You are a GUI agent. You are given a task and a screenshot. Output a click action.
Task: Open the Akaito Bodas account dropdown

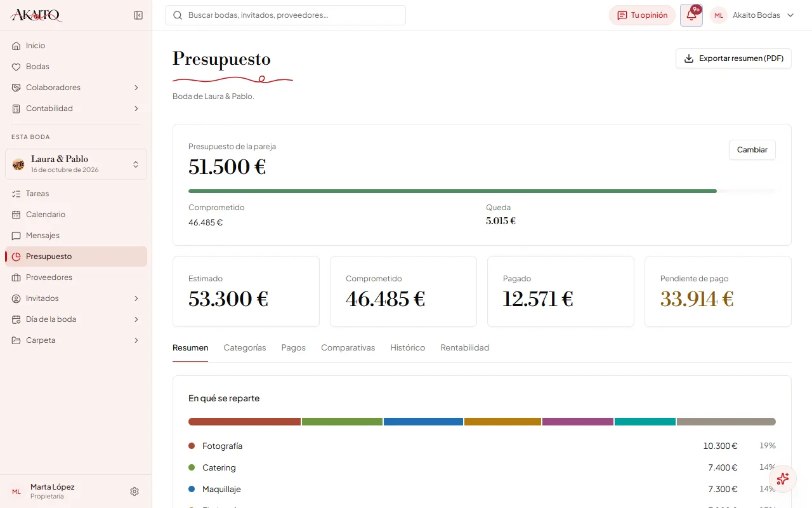(x=753, y=15)
